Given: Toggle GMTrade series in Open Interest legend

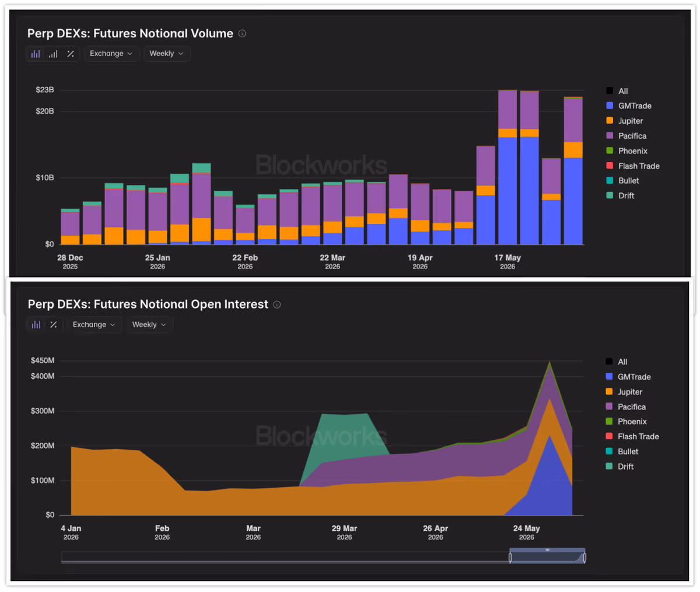Looking at the screenshot, I should (628, 377).
